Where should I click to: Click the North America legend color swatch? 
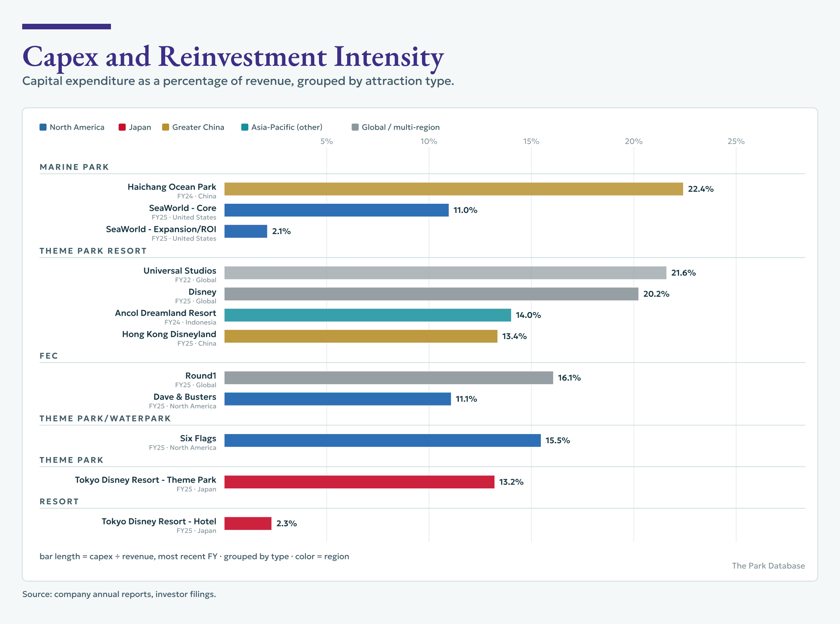tap(43, 127)
